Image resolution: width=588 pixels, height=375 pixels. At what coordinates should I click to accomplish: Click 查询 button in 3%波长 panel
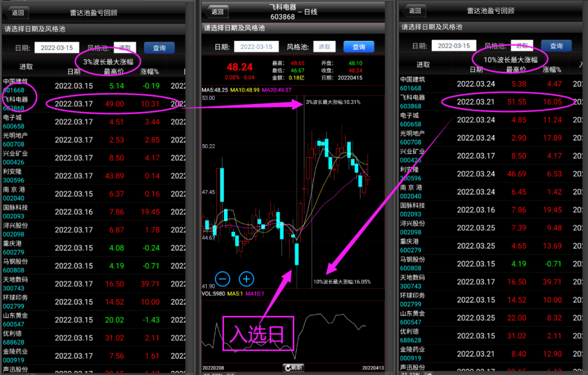click(159, 48)
